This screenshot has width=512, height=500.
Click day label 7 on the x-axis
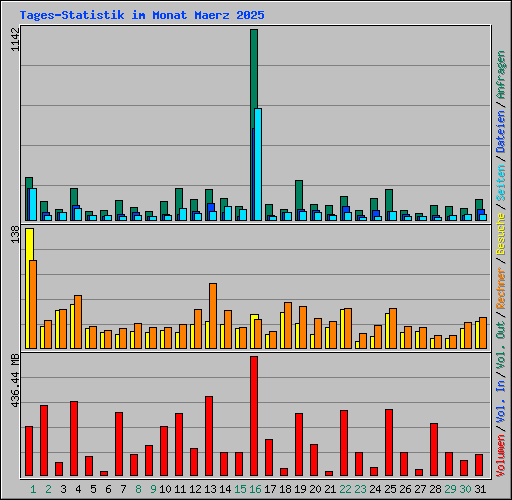click(123, 489)
